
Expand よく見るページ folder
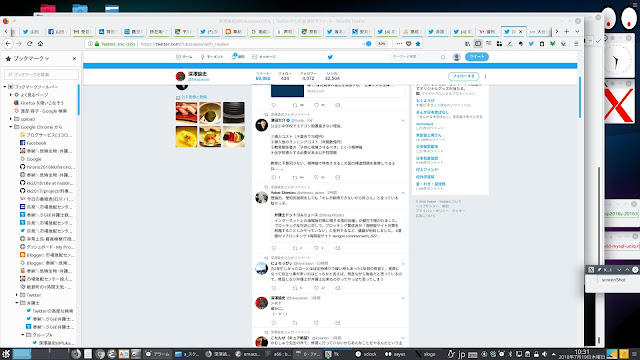(11, 95)
